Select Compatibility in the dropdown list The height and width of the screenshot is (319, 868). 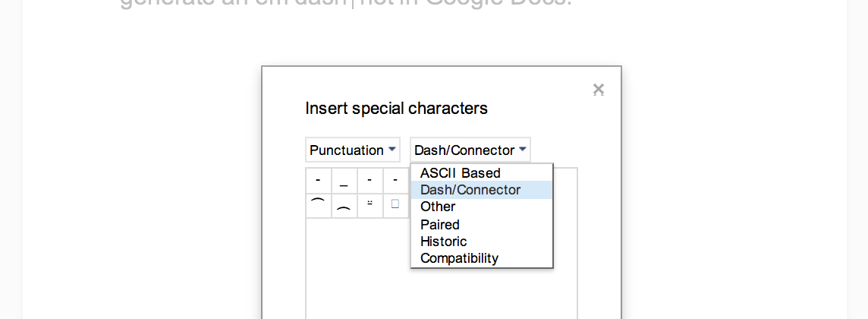tap(459, 258)
